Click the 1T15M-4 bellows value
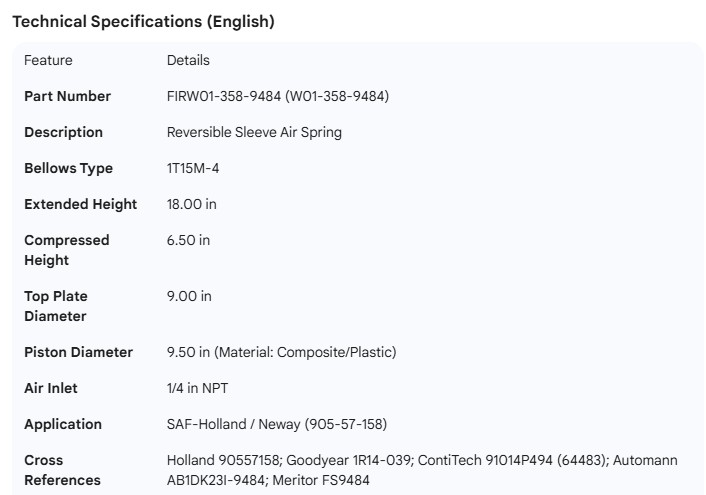Image resolution: width=706 pixels, height=495 pixels. click(x=193, y=168)
